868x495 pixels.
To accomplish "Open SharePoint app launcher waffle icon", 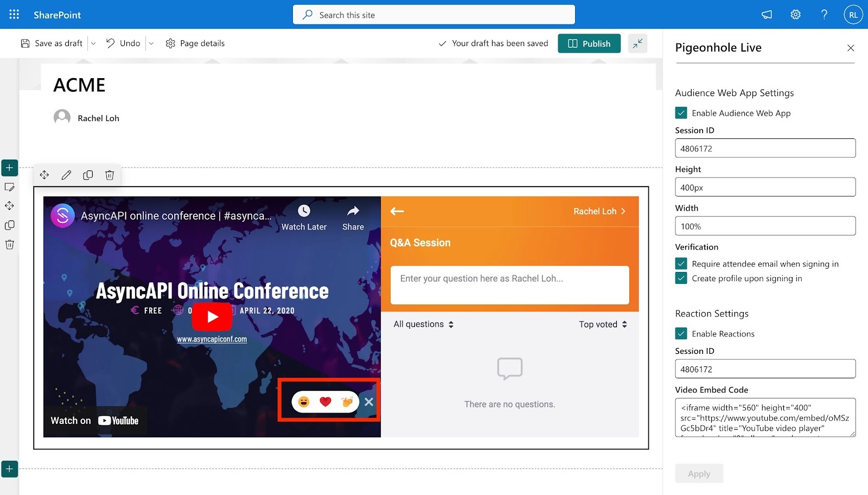I will pos(14,14).
